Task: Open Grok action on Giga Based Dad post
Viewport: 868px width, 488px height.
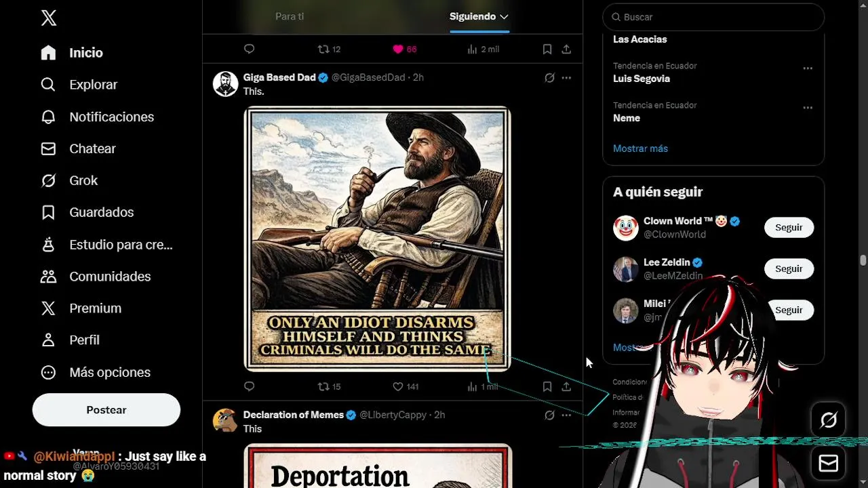Action: (x=549, y=78)
